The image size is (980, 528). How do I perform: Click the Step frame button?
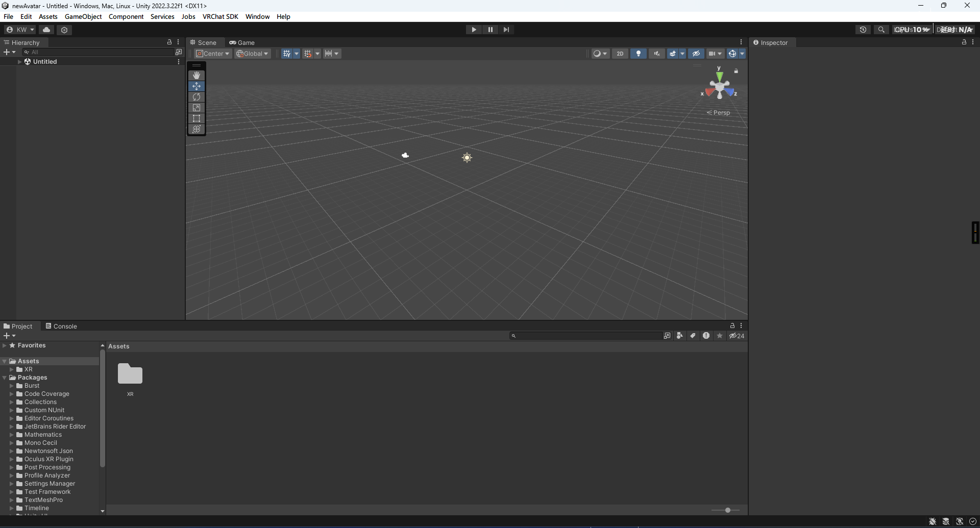[506, 30]
